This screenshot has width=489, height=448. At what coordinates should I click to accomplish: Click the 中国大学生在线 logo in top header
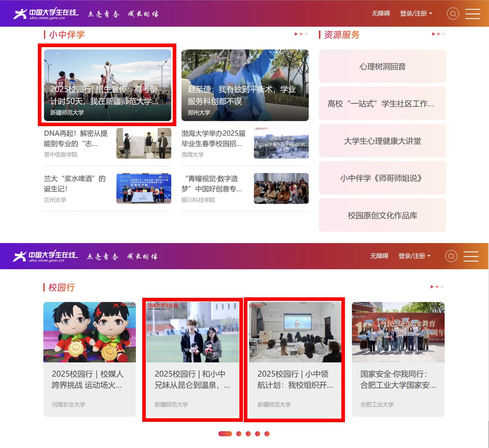(46, 14)
